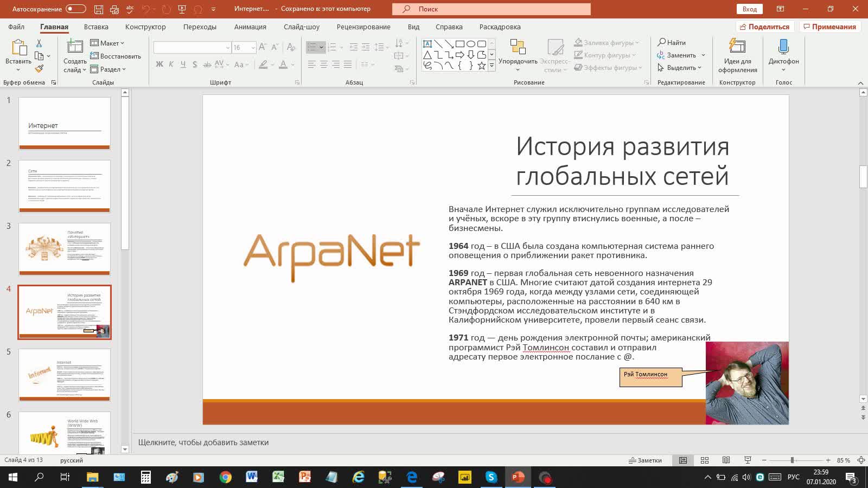868x488 pixels.
Task: Toggle the AutoSave switch
Action: [75, 9]
